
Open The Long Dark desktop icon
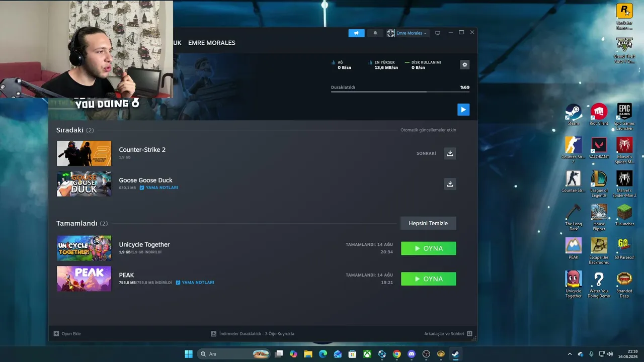coord(574,218)
